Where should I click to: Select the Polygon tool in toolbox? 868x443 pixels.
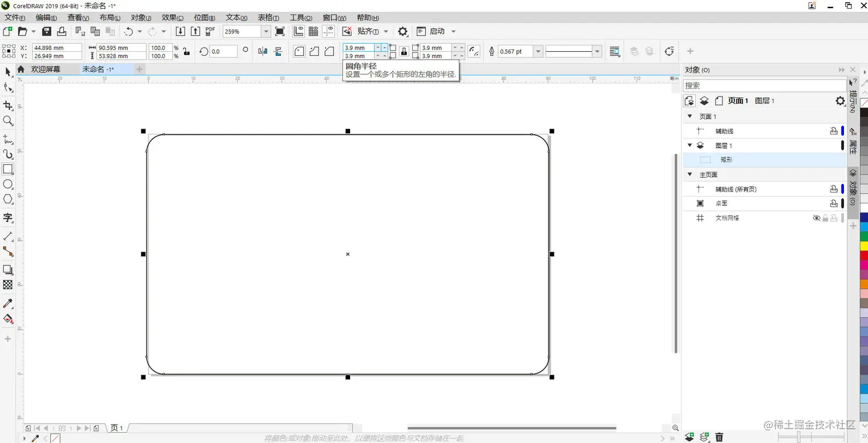tap(8, 199)
